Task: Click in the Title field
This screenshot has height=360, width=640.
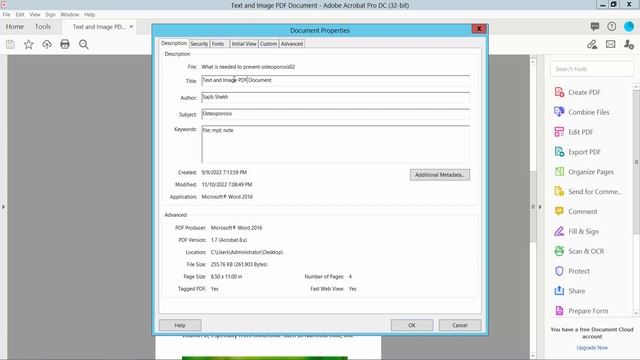Action: (336, 80)
